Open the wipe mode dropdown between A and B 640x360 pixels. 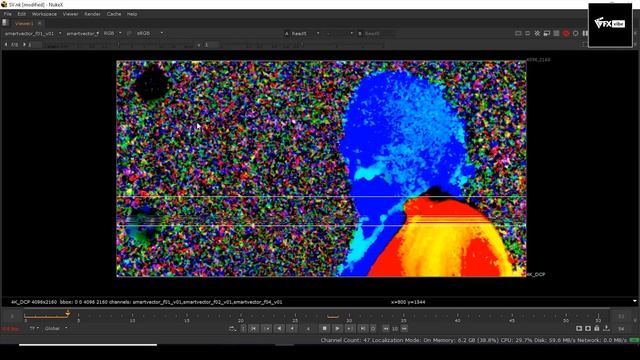pos(340,33)
